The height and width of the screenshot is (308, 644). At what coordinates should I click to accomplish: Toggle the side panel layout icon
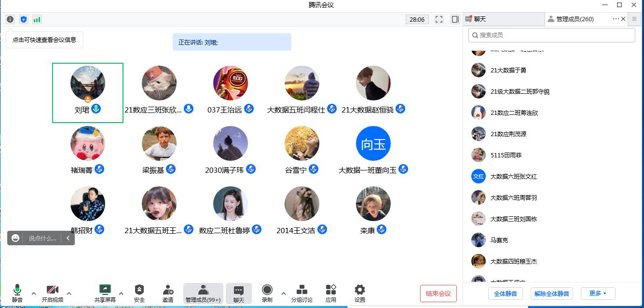(x=455, y=19)
